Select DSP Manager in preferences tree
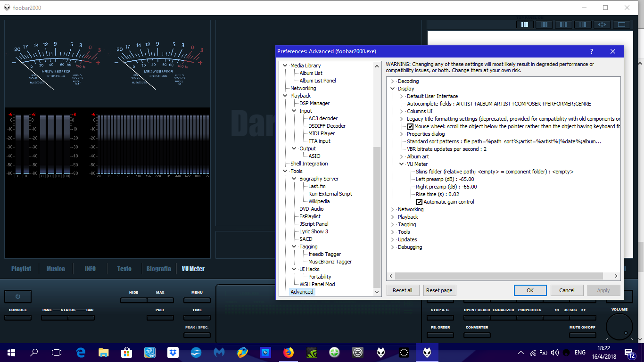This screenshot has width=644, height=362. coord(314,103)
